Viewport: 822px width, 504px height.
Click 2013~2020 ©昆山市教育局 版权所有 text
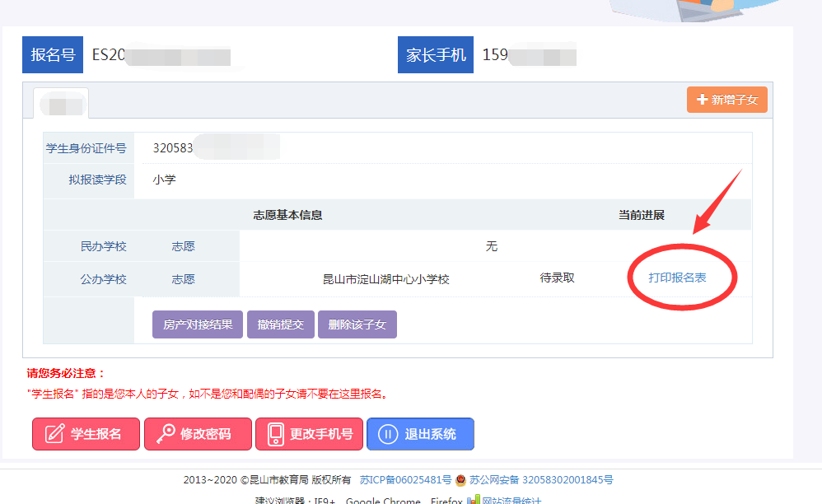[268, 480]
